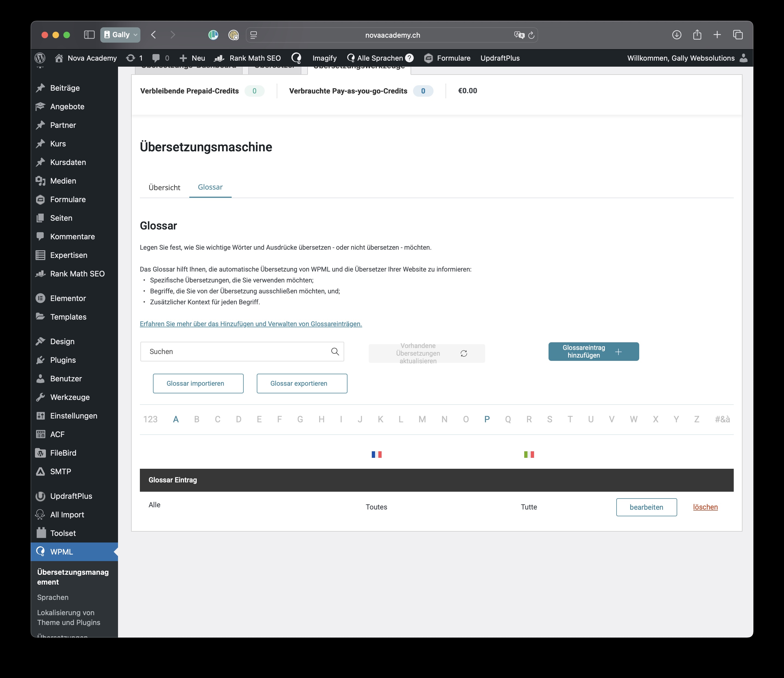
Task: Click the Toutes translation cell
Action: coord(376,507)
